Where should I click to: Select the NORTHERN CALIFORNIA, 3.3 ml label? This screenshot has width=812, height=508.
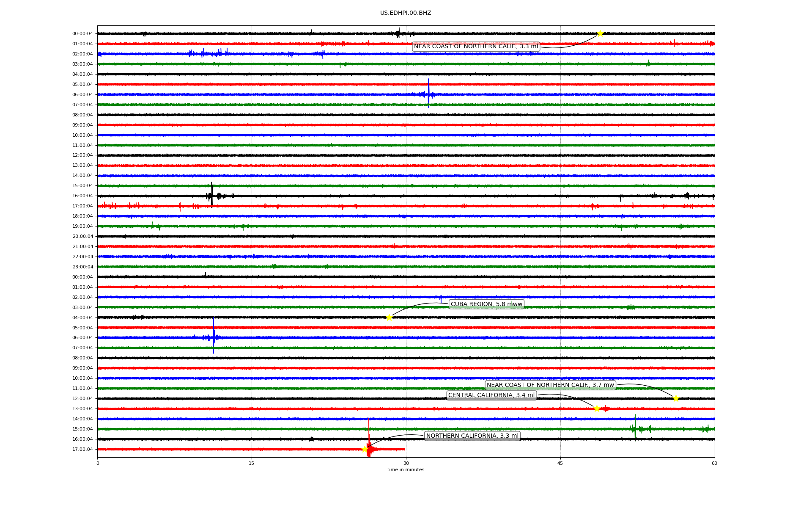coord(472,436)
